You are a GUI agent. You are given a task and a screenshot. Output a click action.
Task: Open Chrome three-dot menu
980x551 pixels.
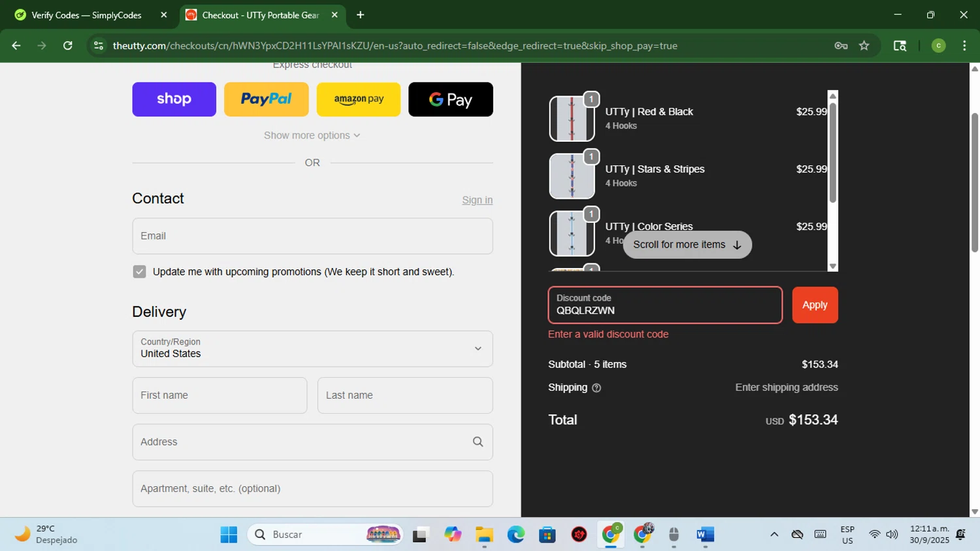(964, 46)
